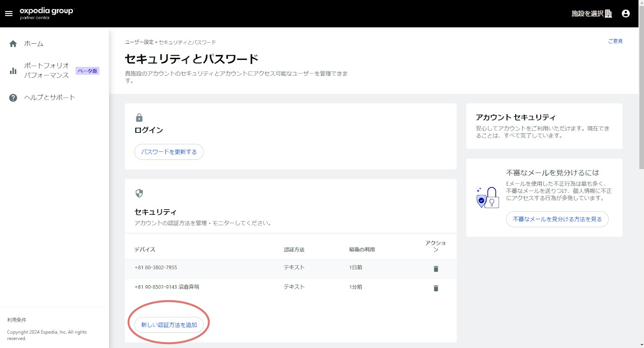The image size is (644, 348).
Task: Click the bar chart performance icon
Action: tap(14, 71)
